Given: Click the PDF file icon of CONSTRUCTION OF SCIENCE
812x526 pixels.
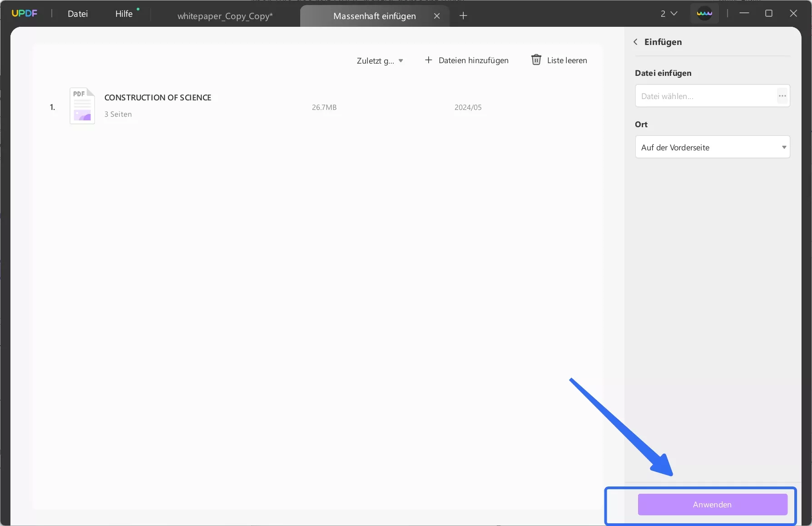Looking at the screenshot, I should click(82, 106).
